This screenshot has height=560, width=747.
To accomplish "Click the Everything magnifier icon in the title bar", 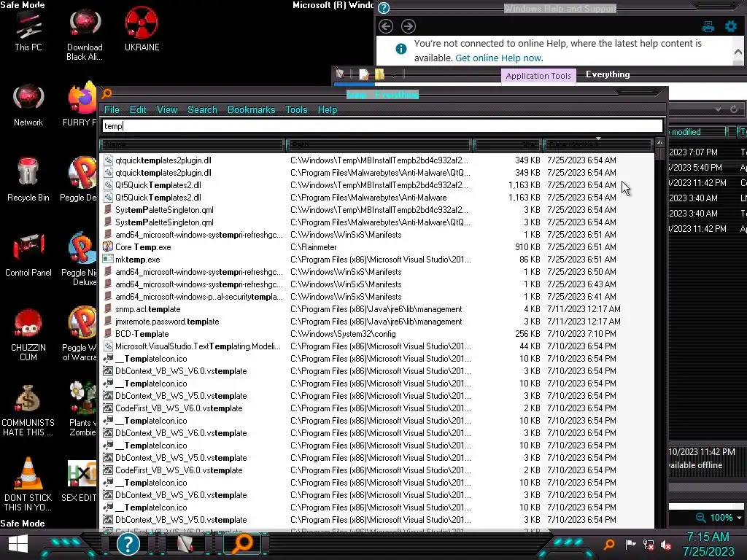I will click(107, 93).
